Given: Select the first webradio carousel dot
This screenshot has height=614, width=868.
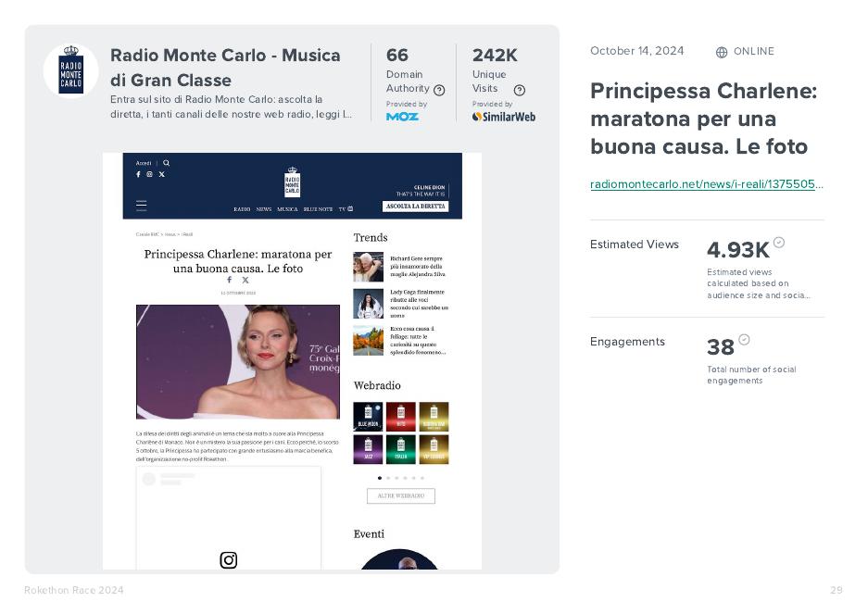Looking at the screenshot, I should [380, 478].
